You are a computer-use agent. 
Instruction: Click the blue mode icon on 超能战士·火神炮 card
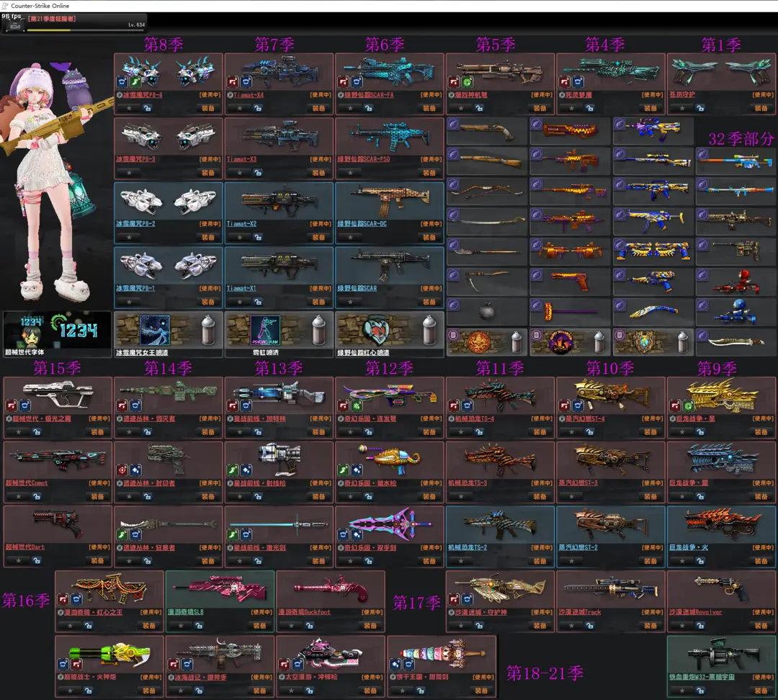(63, 664)
